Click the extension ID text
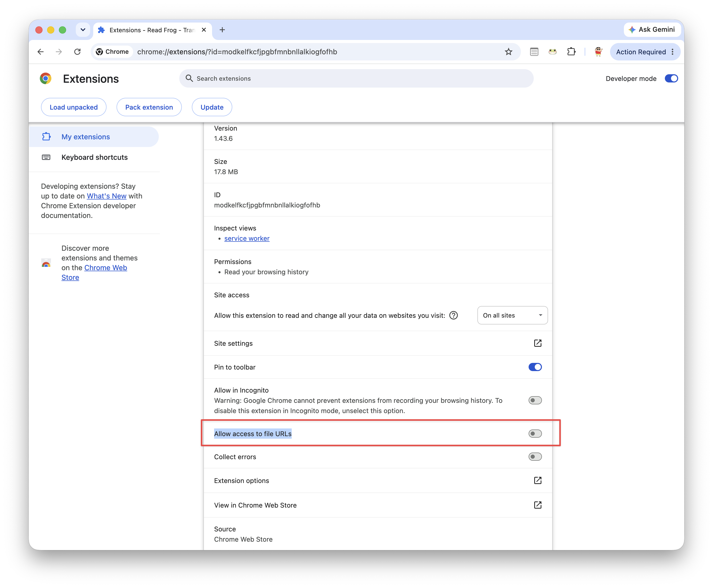Image resolution: width=713 pixels, height=588 pixels. point(267,205)
